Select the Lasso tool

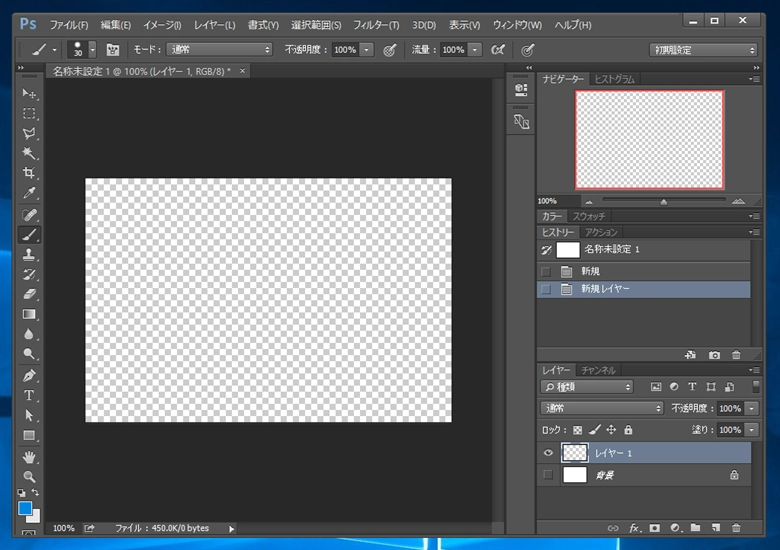[29, 133]
